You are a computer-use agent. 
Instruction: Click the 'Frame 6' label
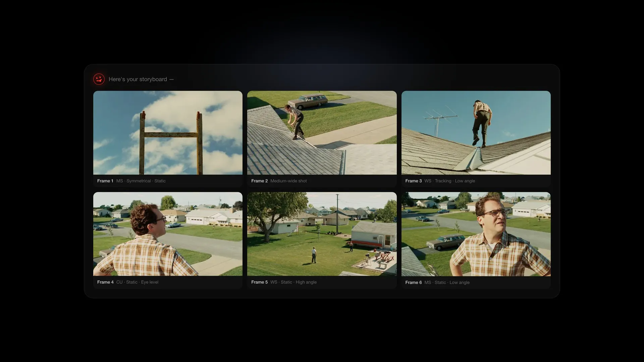[x=413, y=283]
